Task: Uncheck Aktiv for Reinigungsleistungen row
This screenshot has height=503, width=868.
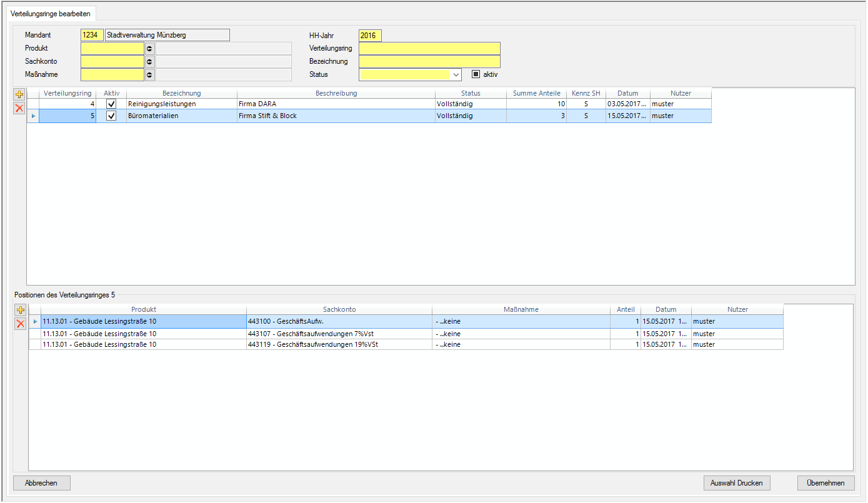Action: pyautogui.click(x=111, y=104)
